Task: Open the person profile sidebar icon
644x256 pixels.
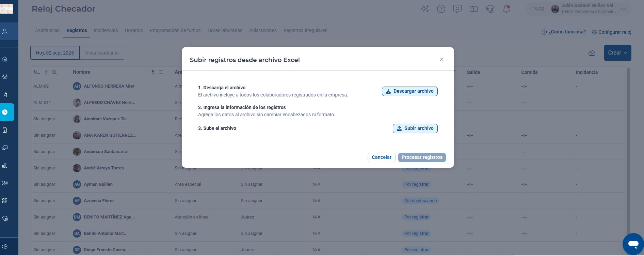Action: [5, 31]
